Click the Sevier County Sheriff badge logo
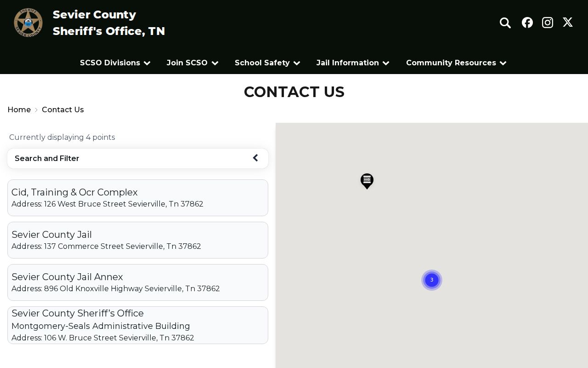Image resolution: width=588 pixels, height=368 pixels. (28, 23)
